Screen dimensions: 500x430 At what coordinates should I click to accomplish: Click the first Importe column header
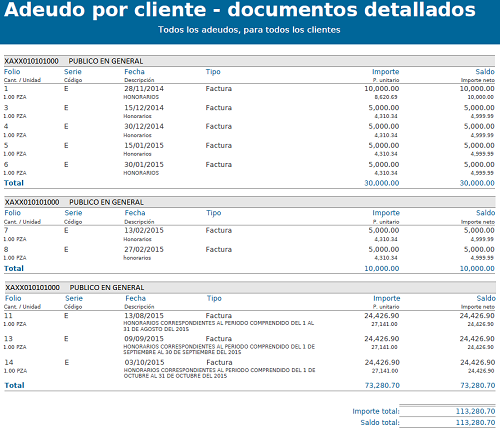[386, 72]
